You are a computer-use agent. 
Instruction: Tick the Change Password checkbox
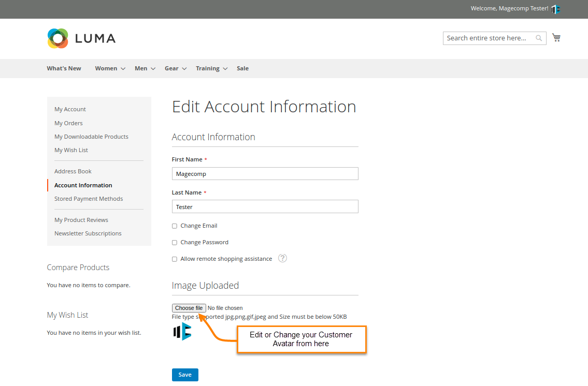point(175,243)
